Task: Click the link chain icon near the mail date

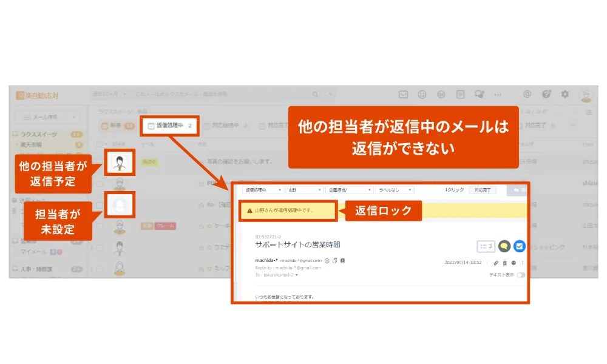Action: (x=496, y=263)
